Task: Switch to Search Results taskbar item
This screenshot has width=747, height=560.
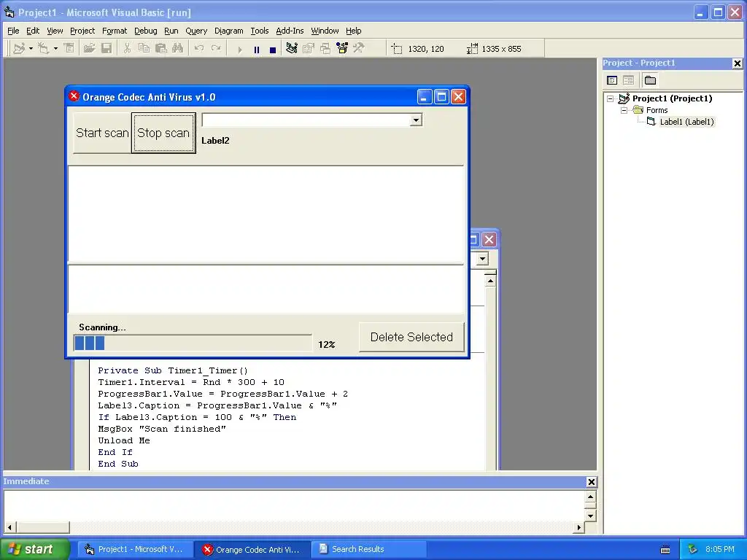Action: 368,549
